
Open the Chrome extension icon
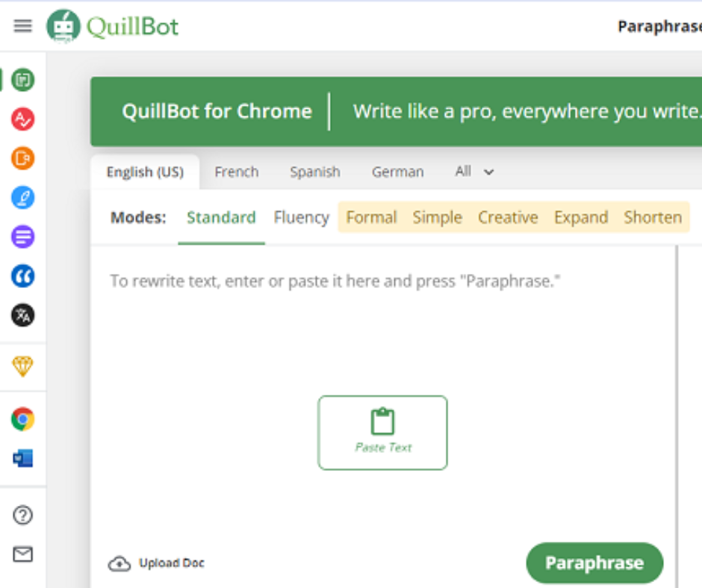[x=23, y=419]
